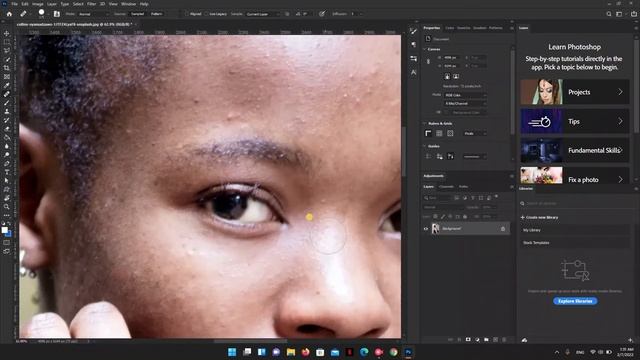Viewport: 640px width, 360px height.
Task: Click the cloud icon at Libraries panel bottom
Action: [x=524, y=340]
